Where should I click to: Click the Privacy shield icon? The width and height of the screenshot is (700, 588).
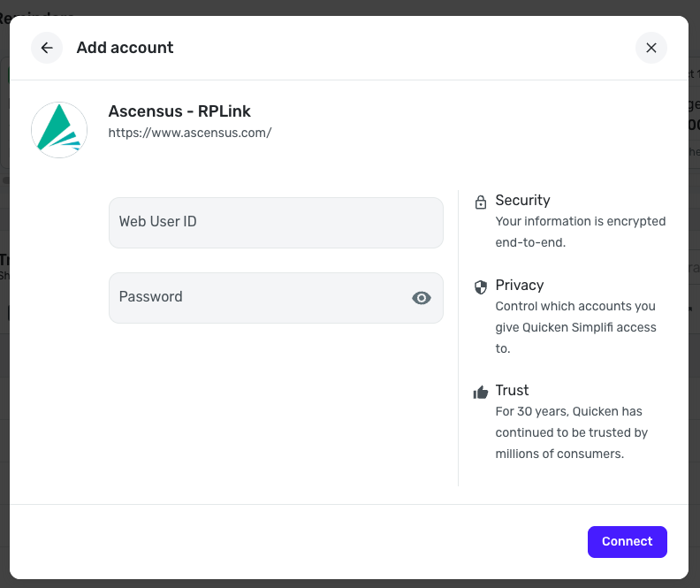coord(481,286)
